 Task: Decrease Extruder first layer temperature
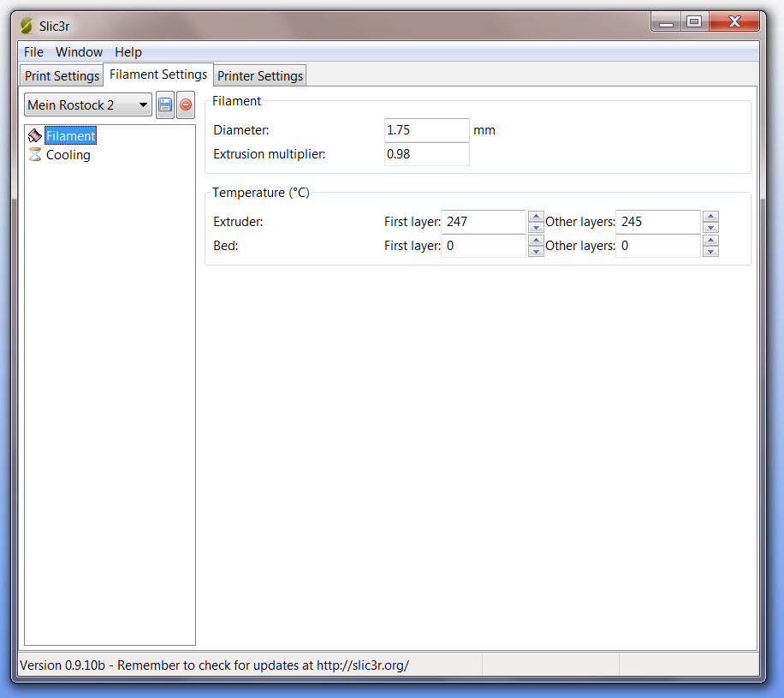[x=536, y=227]
